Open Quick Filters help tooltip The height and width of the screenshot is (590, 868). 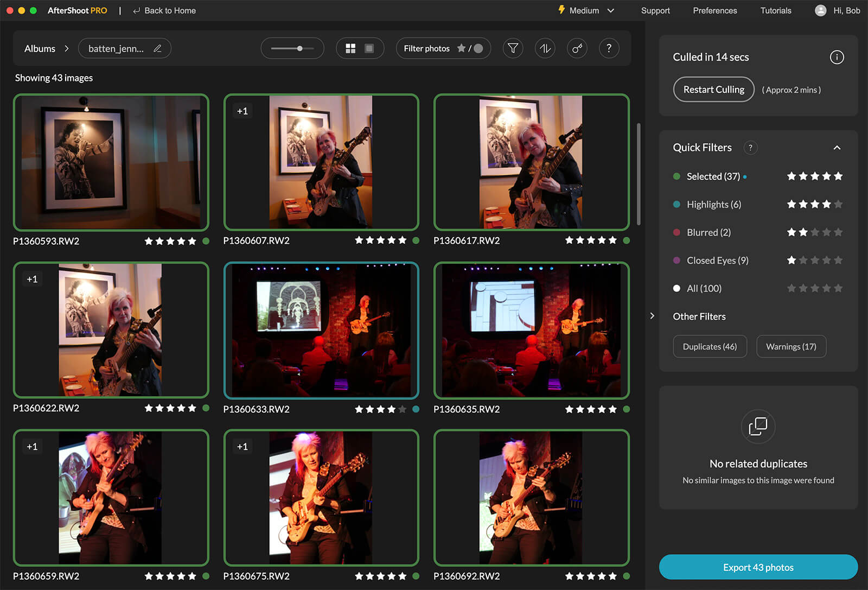click(750, 148)
